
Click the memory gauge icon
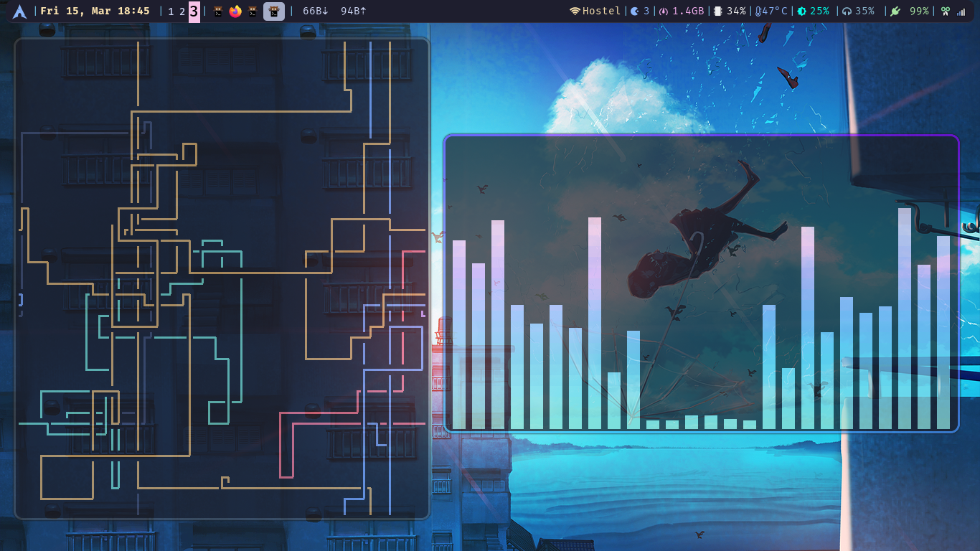coord(663,11)
